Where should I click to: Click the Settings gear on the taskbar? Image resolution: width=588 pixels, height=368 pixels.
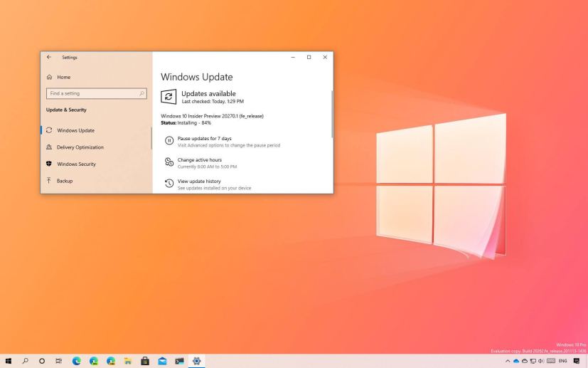[x=196, y=361]
